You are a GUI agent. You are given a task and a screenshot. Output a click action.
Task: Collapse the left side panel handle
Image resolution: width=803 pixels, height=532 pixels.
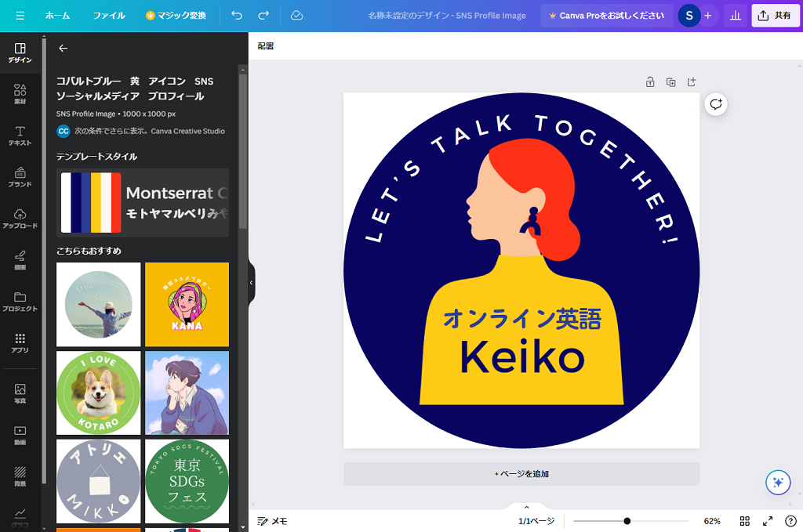pyautogui.click(x=251, y=282)
